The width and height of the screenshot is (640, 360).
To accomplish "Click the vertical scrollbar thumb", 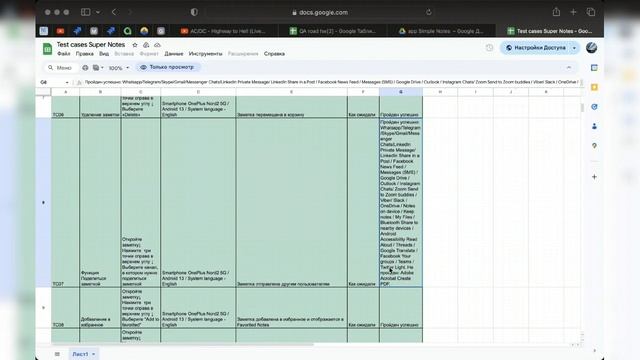I will [x=582, y=107].
